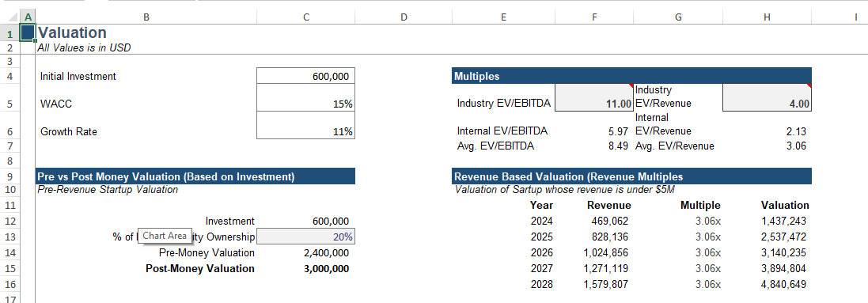This screenshot has height=303, width=868.
Task: Click the Valuation title cell
Action: 72,32
